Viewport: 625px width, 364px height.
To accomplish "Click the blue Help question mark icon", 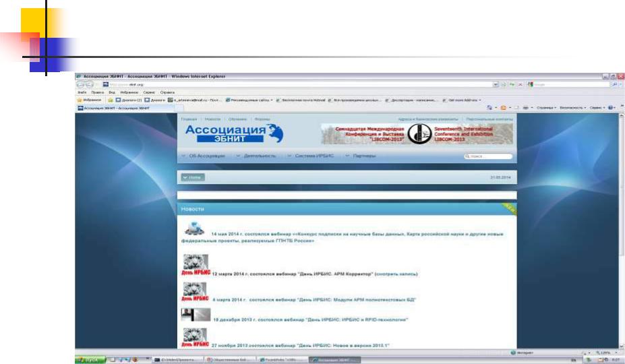I will click(x=611, y=108).
